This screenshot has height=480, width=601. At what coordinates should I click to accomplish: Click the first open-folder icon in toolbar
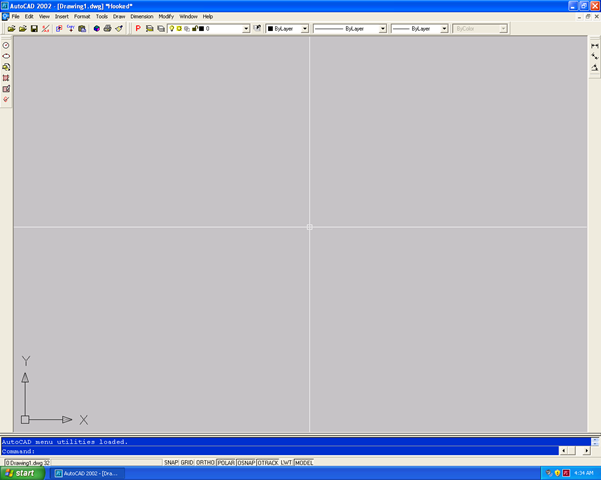tap(11, 29)
